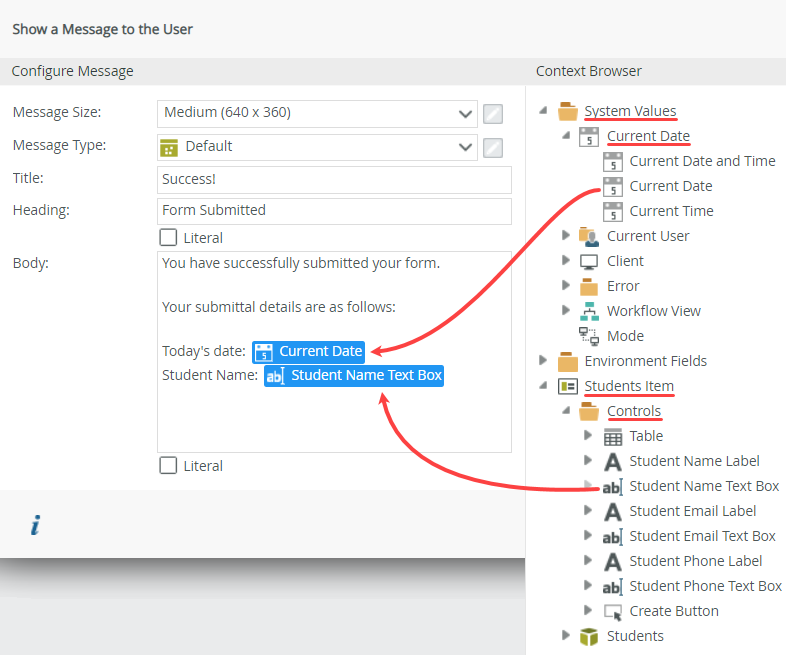The width and height of the screenshot is (786, 655).
Task: Click the blue information 'i' icon
Action: pyautogui.click(x=35, y=525)
